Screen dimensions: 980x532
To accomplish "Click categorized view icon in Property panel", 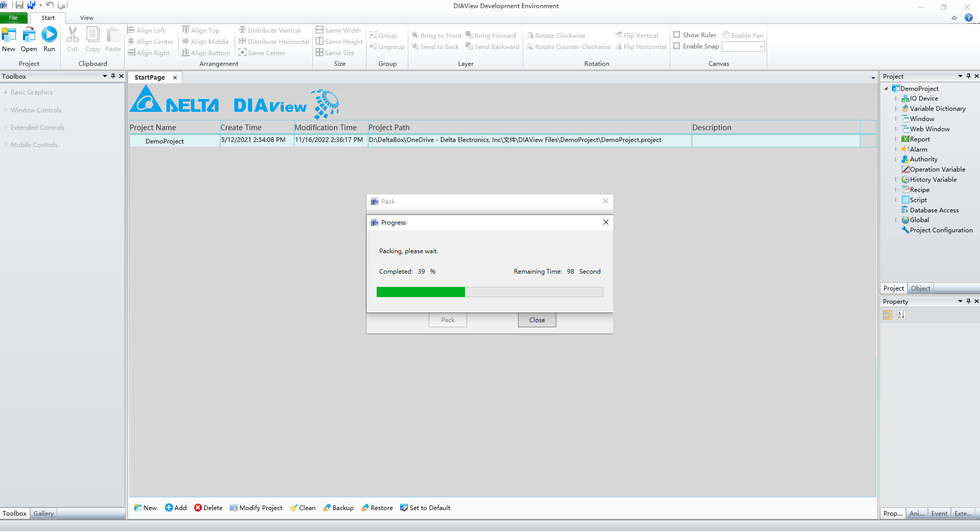I will [888, 315].
